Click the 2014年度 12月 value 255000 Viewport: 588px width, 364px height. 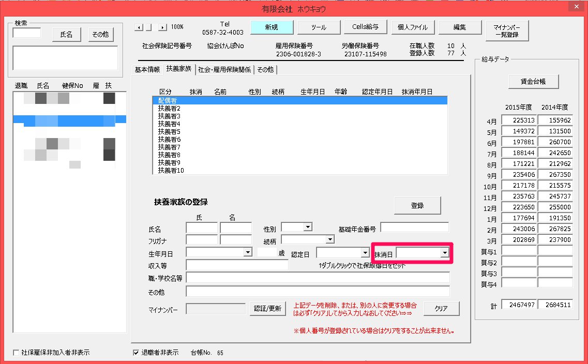[x=555, y=207]
